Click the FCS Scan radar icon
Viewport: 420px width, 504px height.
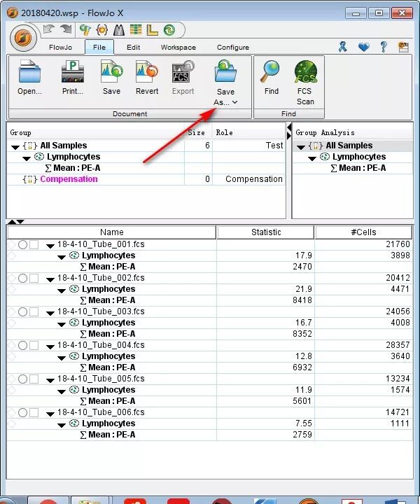click(x=305, y=71)
